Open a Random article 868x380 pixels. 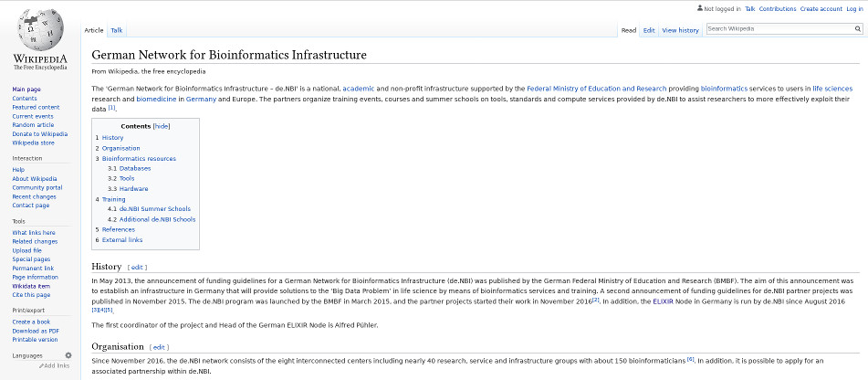point(33,124)
